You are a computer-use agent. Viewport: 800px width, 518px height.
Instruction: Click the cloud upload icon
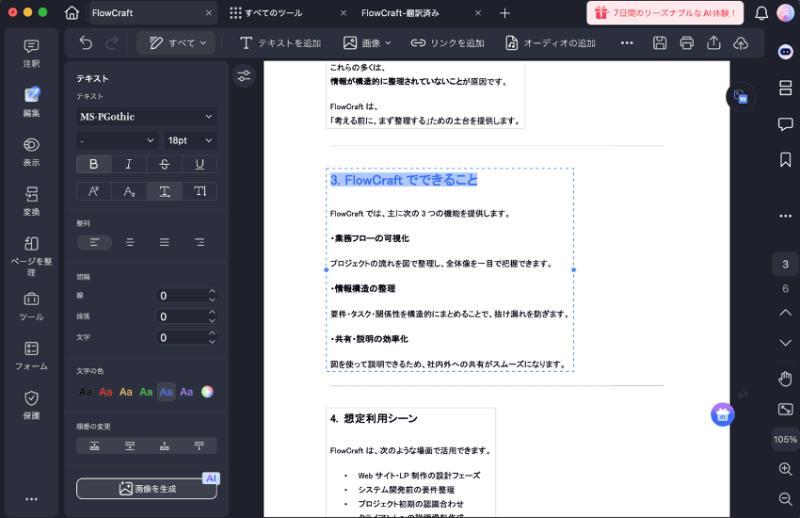click(741, 43)
